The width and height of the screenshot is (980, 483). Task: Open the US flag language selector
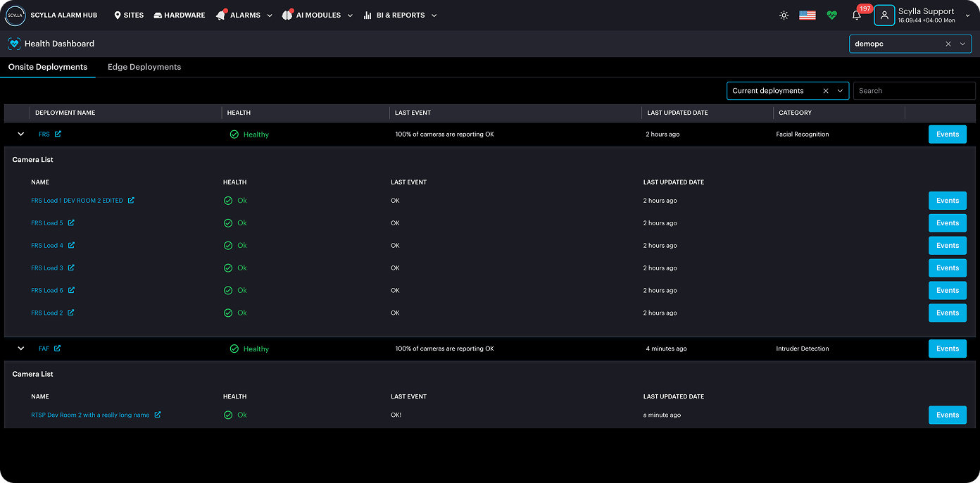click(808, 15)
